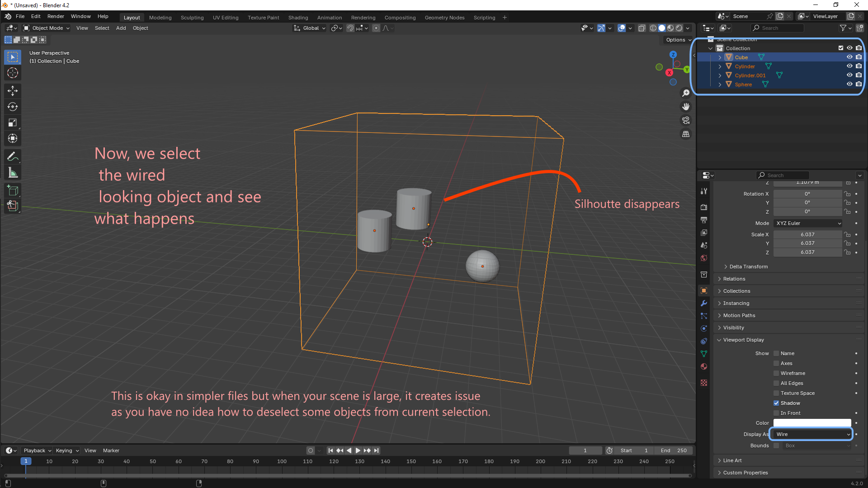Switch to the Geometry Nodes workspace tab
The height and width of the screenshot is (488, 868).
tap(444, 18)
